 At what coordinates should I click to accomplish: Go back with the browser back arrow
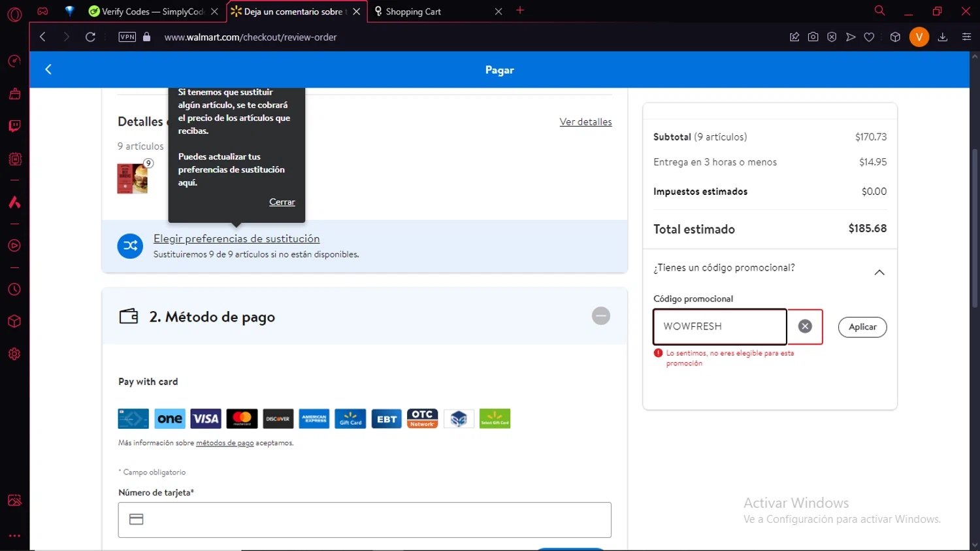(43, 37)
